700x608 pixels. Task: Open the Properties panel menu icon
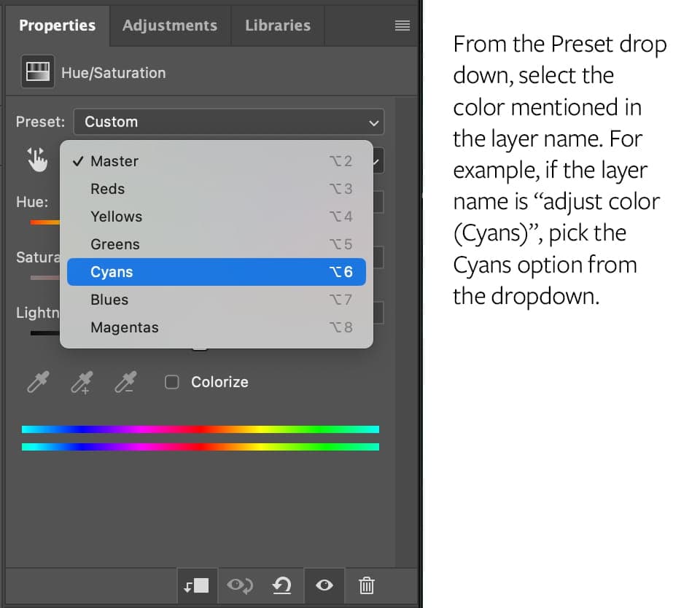[402, 26]
